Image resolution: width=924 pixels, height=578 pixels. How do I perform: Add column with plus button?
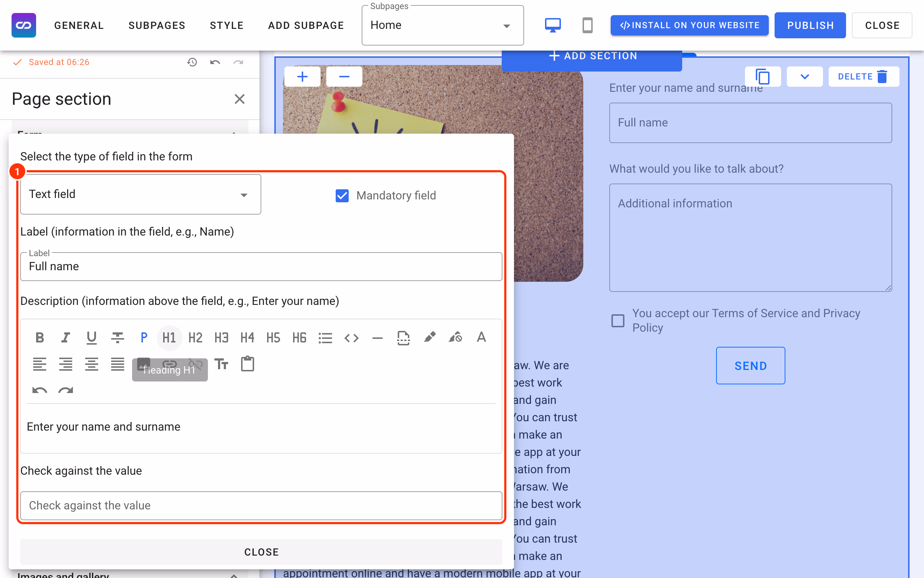302,77
